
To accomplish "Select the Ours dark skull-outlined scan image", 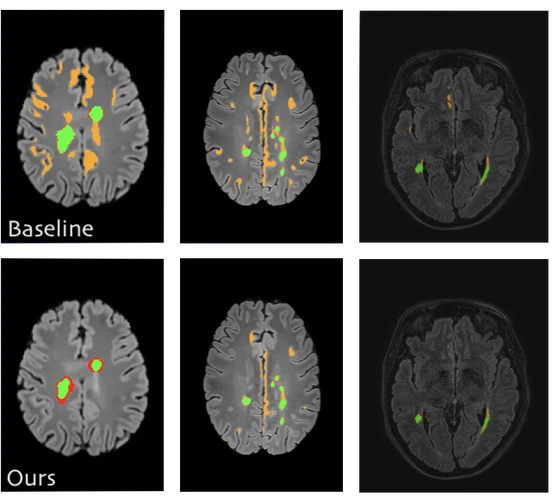I will [x=454, y=375].
